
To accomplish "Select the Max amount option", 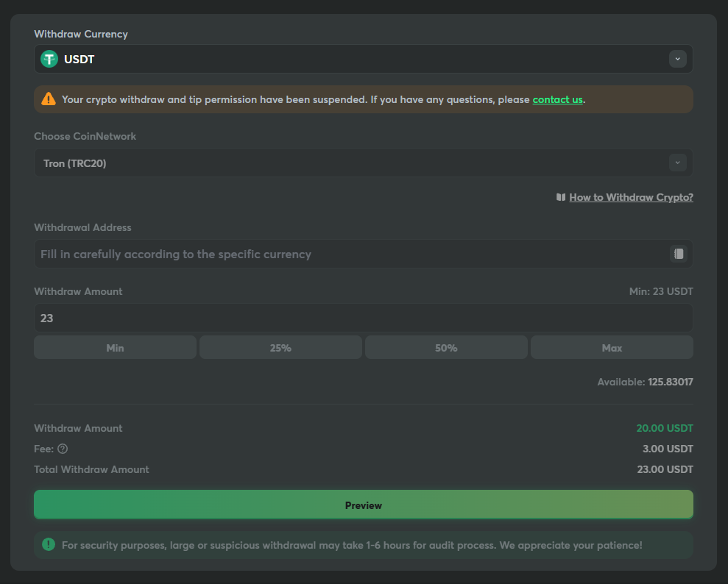I will 612,348.
